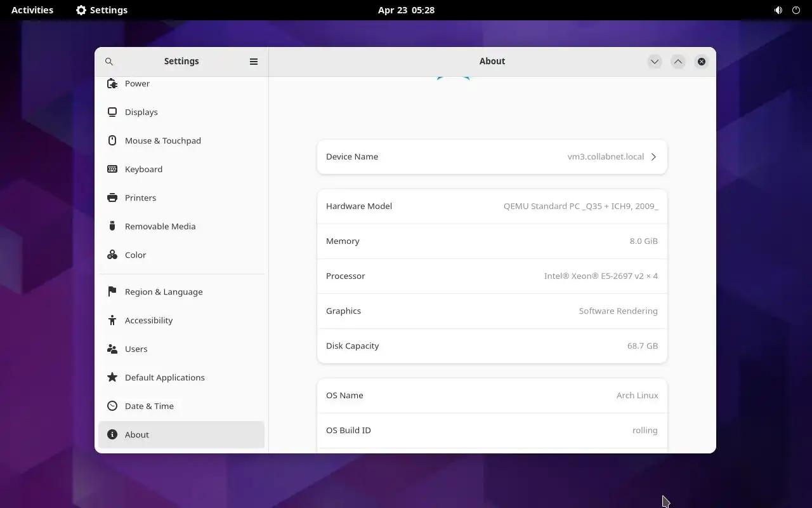Click the About title in header bar
The width and height of the screenshot is (812, 508).
tap(492, 62)
